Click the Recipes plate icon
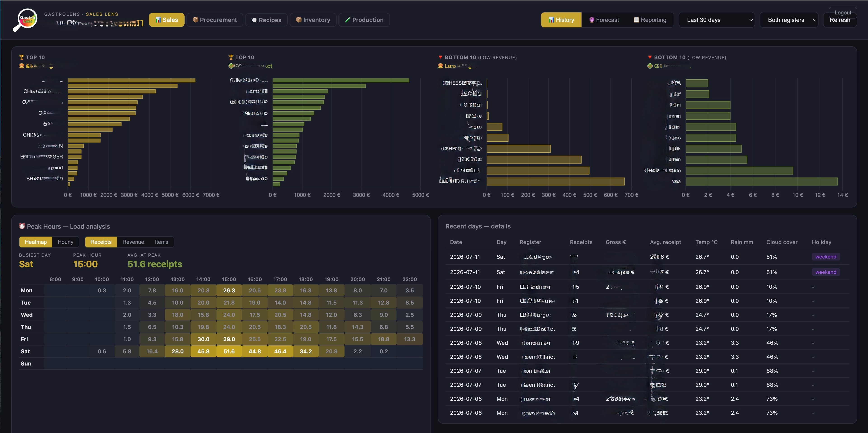This screenshot has width=868, height=433. (254, 20)
